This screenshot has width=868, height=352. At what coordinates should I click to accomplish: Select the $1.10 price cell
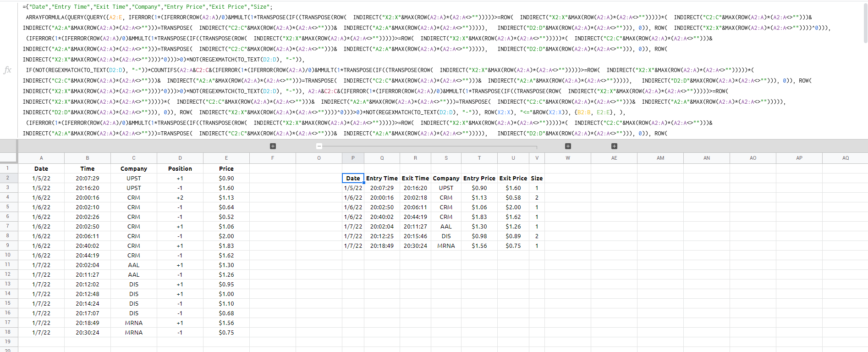coord(226,303)
